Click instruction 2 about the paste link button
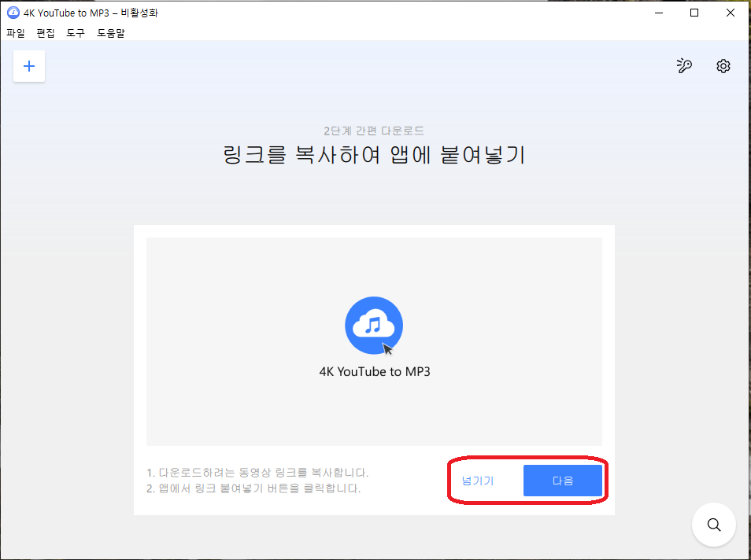This screenshot has width=751, height=560. pyautogui.click(x=253, y=488)
